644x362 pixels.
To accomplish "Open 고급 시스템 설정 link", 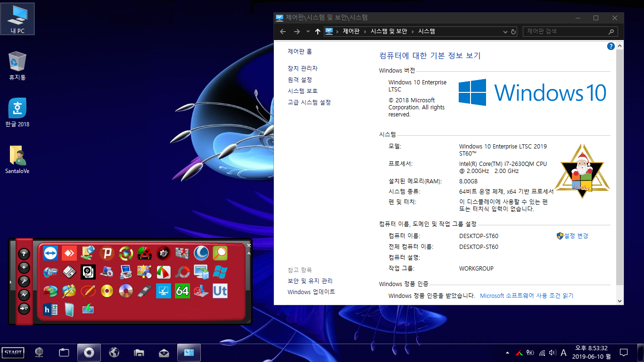I will 309,102.
